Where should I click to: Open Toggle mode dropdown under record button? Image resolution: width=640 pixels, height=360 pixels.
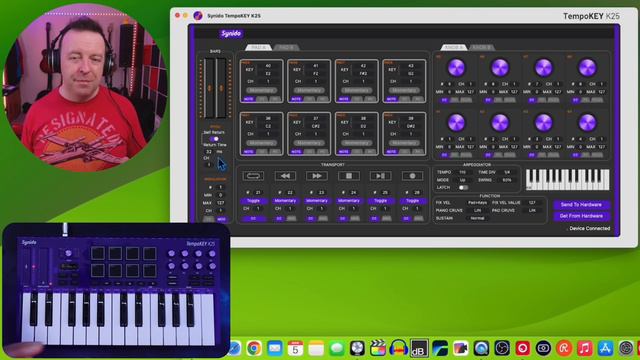pyautogui.click(x=412, y=201)
